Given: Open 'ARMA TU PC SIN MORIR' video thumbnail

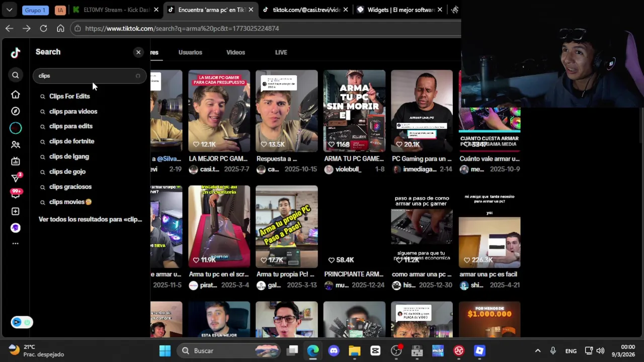Looking at the screenshot, I should [354, 111].
